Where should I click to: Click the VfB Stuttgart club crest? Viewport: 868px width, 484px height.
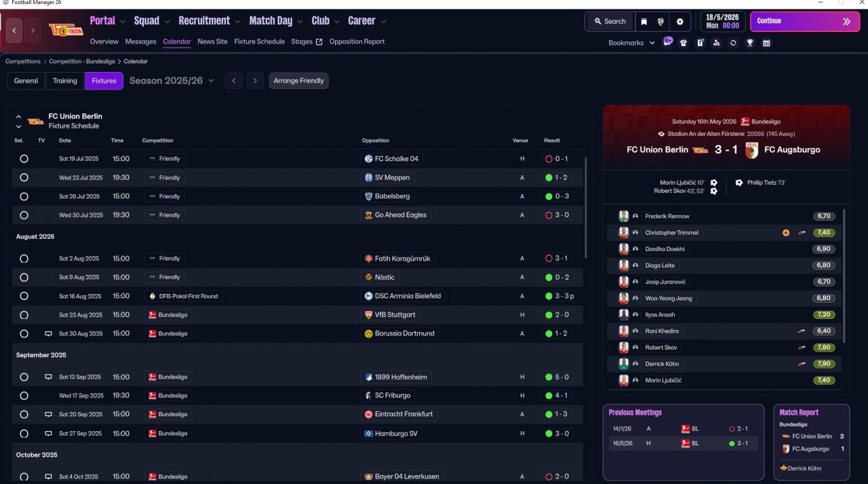368,315
